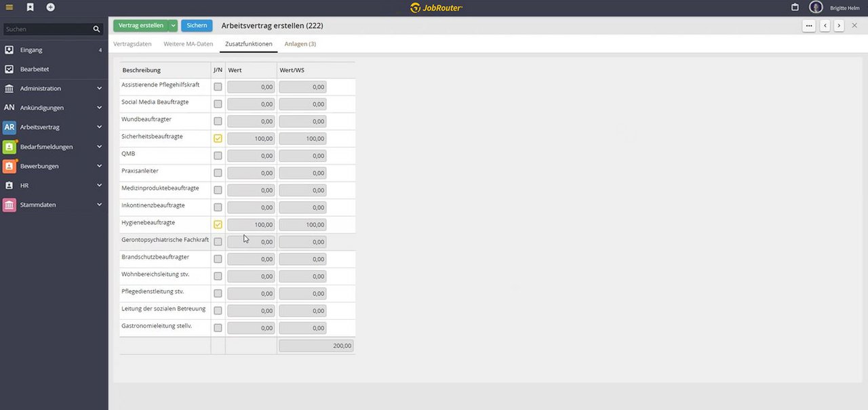This screenshot has height=410, width=868.
Task: Go to previous step with left arrow
Action: 825,26
